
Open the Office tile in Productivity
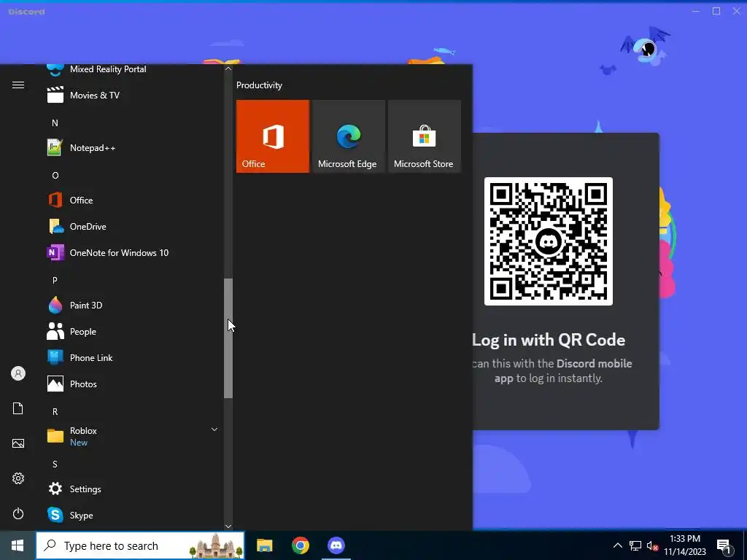click(273, 136)
